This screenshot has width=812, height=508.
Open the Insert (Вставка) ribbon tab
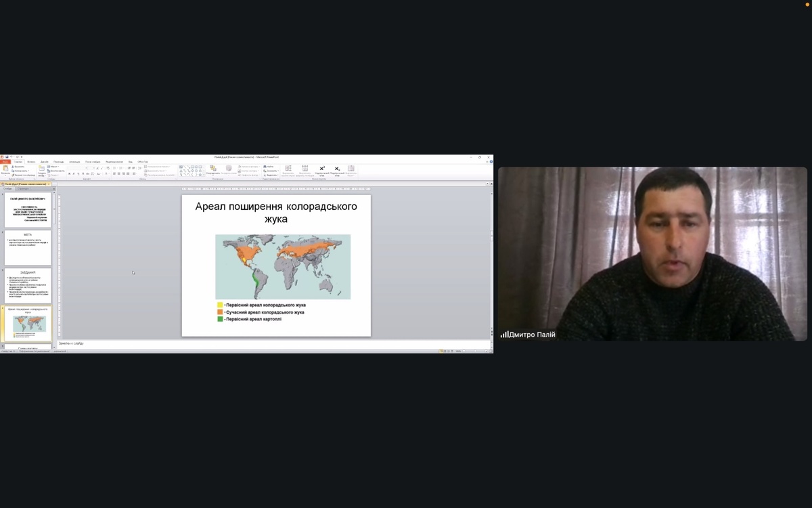pos(31,162)
